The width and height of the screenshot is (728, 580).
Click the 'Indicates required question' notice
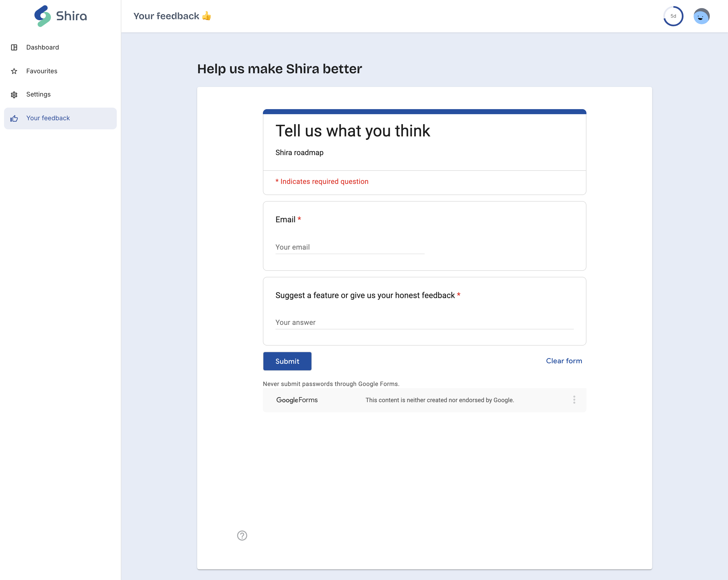[x=322, y=182]
